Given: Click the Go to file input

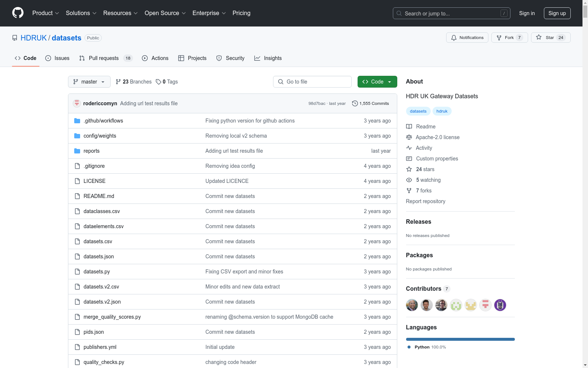Looking at the screenshot, I should [312, 82].
